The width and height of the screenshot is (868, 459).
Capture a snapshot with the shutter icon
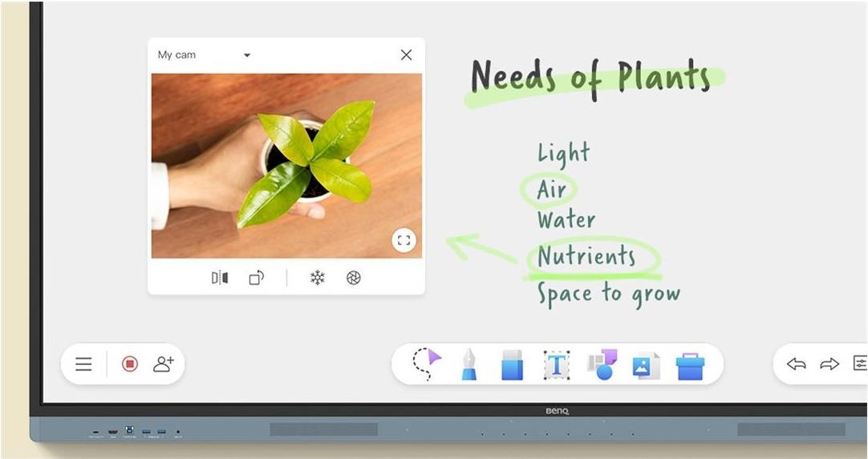coord(354,278)
